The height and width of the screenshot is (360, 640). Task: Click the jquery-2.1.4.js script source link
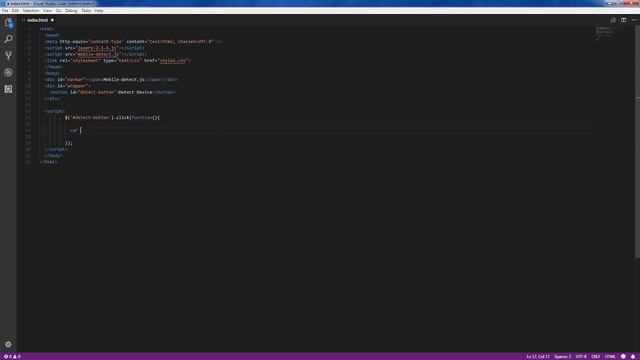coord(97,48)
